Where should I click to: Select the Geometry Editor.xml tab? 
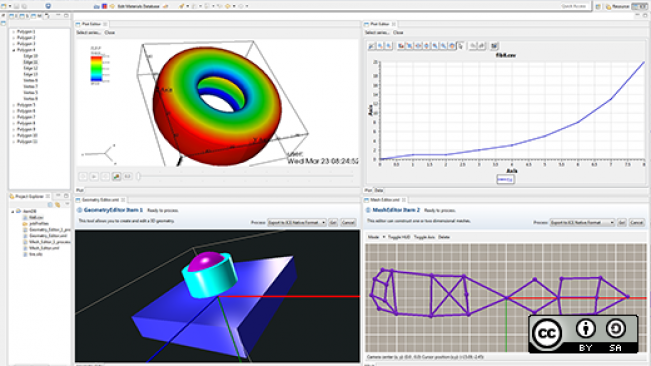click(100, 200)
